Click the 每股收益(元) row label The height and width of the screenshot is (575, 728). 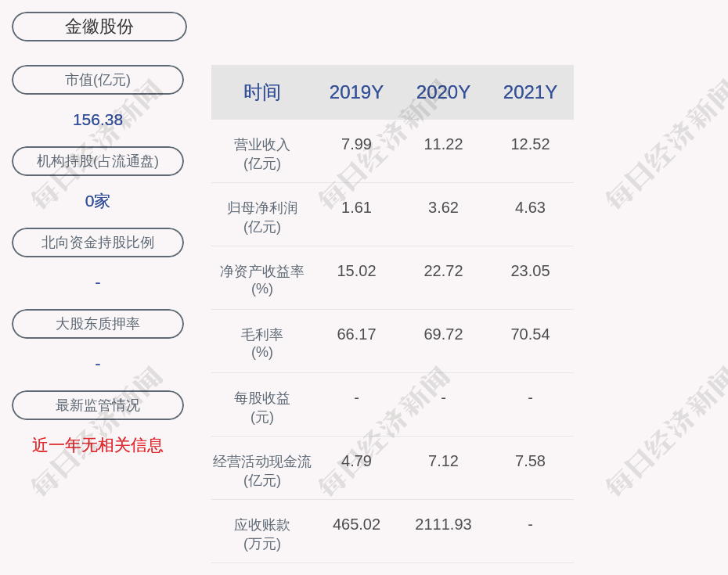click(x=262, y=408)
